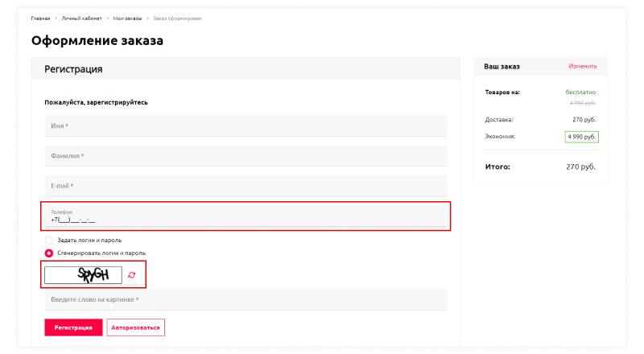The height and width of the screenshot is (354, 644).
Task: Go to 'Главная' in the breadcrumb
Action: [41, 19]
